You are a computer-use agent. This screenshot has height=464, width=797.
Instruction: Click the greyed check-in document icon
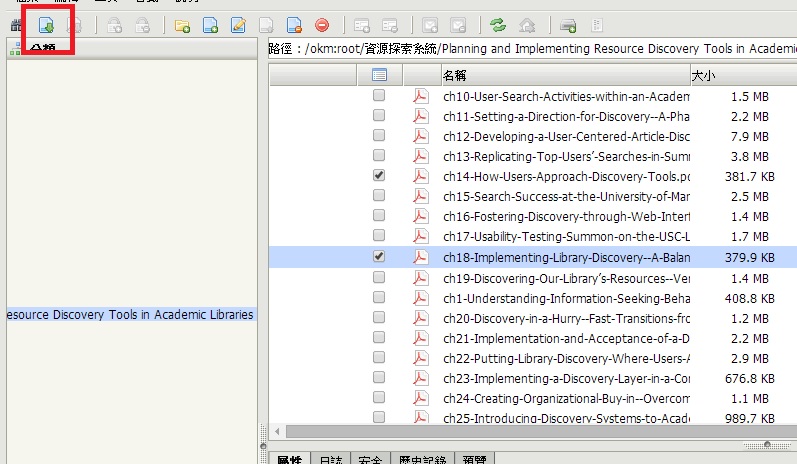point(266,25)
